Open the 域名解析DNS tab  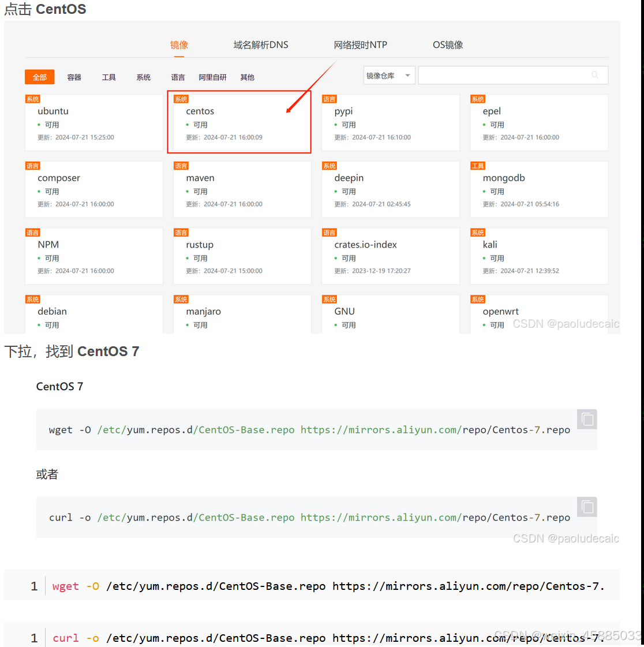pos(261,44)
